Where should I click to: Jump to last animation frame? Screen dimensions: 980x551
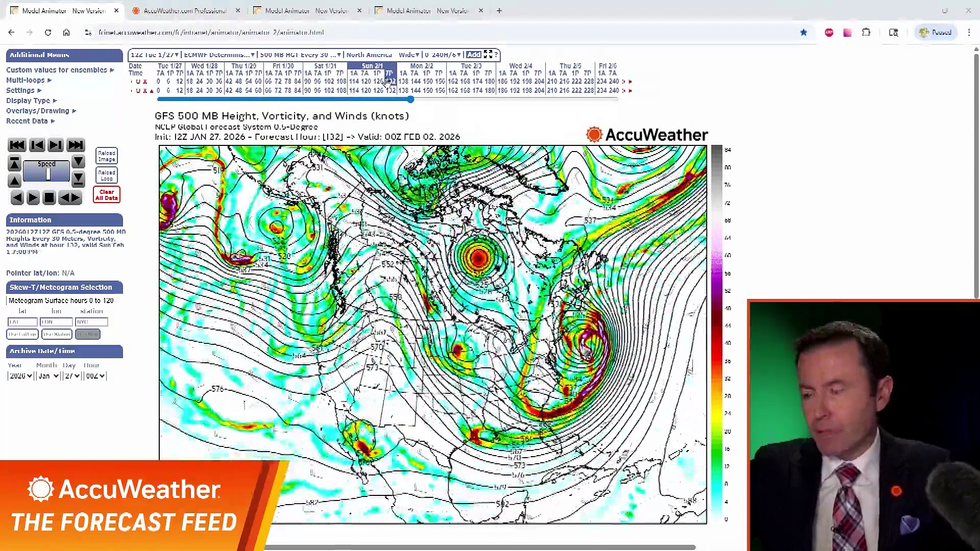[x=76, y=145]
